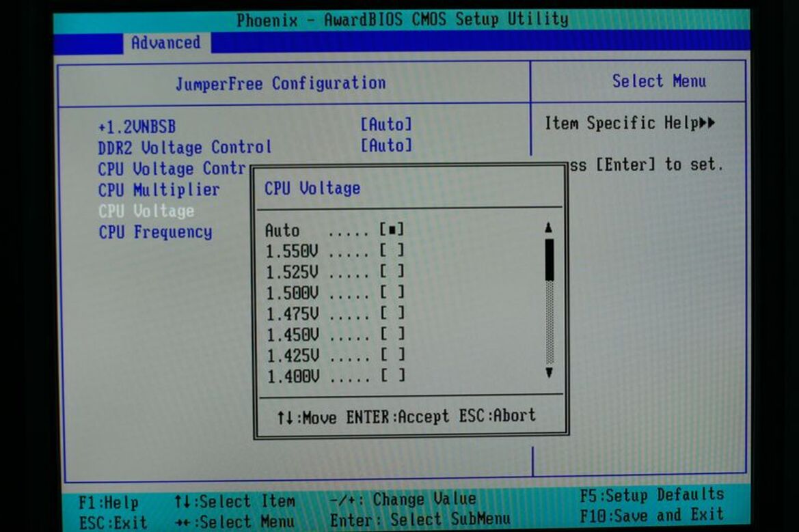Click the 'ss [Enter] to set.' help text
Viewport: 799px width, 532px height.
[646, 165]
